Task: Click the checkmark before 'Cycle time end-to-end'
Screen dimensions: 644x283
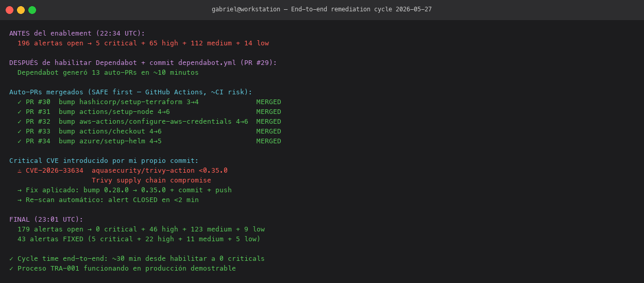Action: point(11,259)
